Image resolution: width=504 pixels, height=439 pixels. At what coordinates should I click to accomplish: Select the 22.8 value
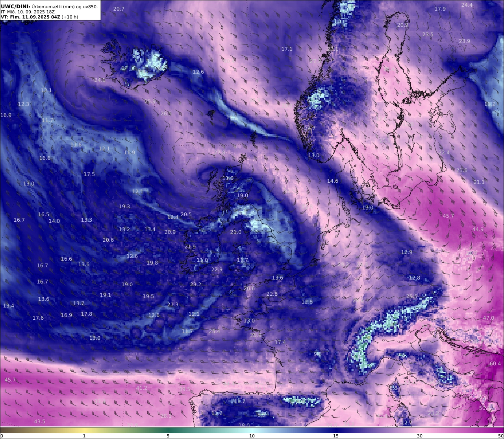point(272,294)
